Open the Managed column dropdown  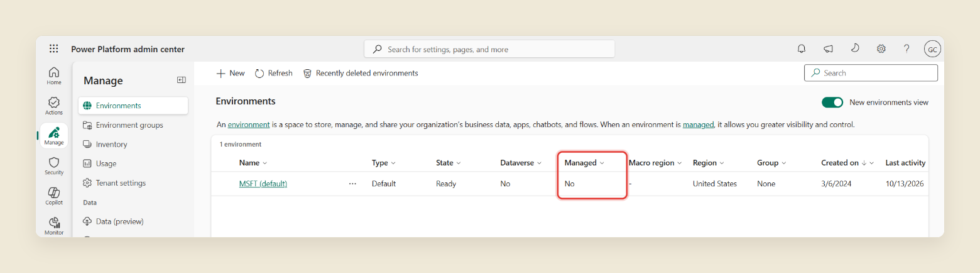[602, 163]
